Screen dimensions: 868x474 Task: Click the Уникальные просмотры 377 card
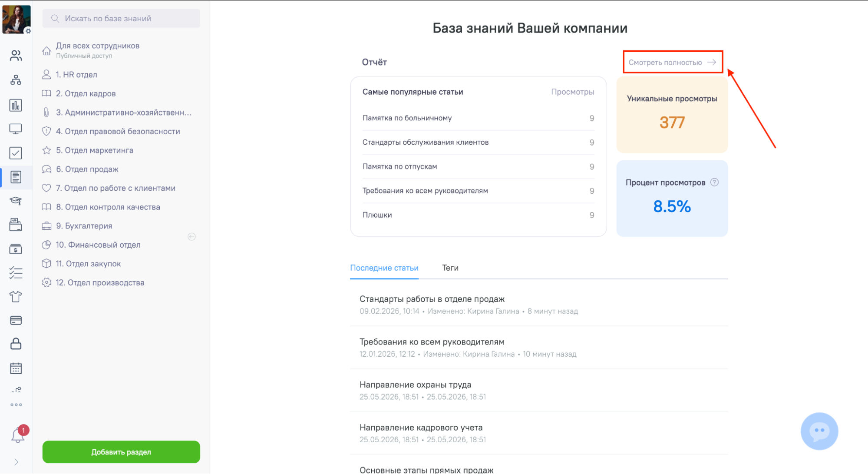click(672, 115)
